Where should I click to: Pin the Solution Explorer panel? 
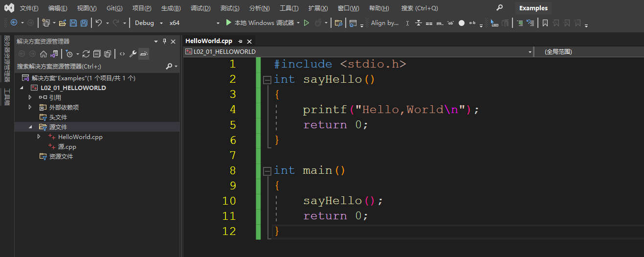164,41
